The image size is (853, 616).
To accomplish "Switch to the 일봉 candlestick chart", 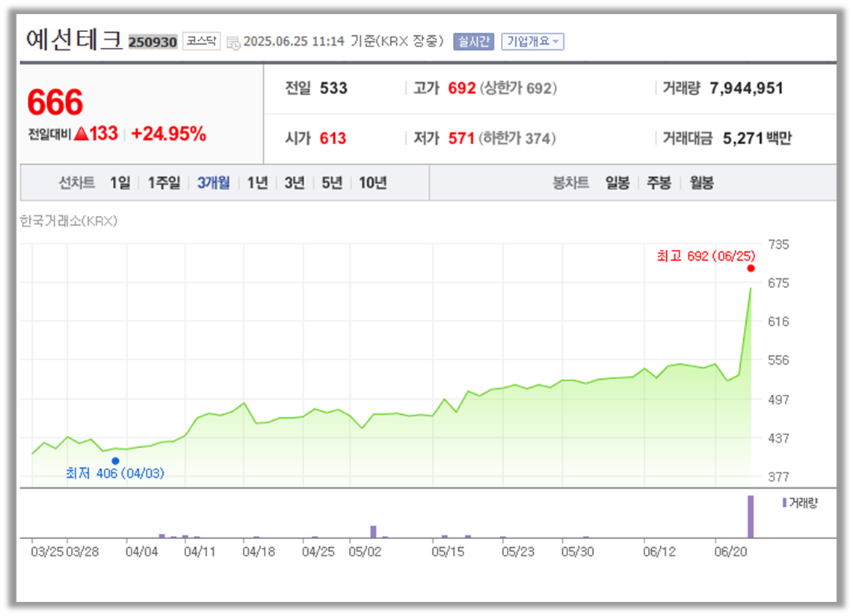I will point(618,183).
